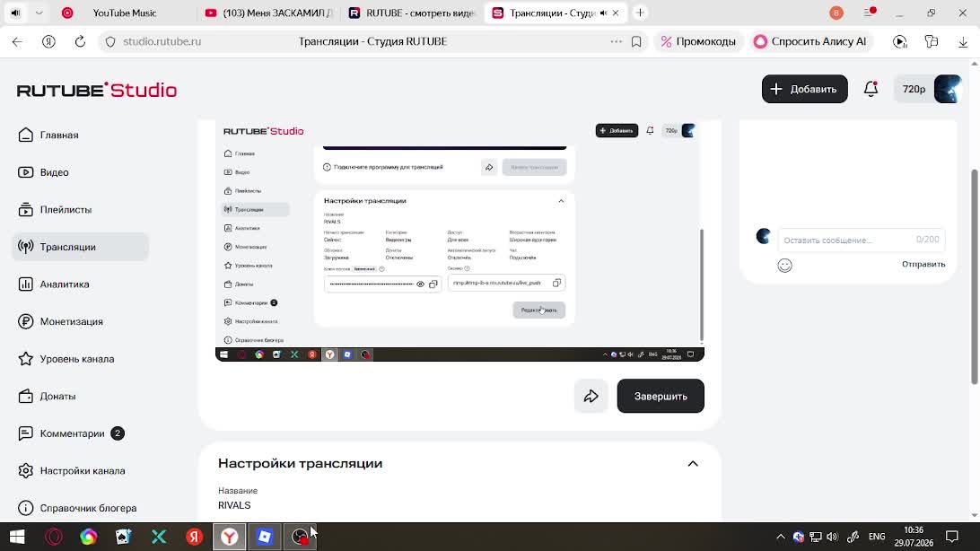The image size is (980, 551).
Task: Collapse the Настройки трансляции panel
Action: (x=693, y=464)
